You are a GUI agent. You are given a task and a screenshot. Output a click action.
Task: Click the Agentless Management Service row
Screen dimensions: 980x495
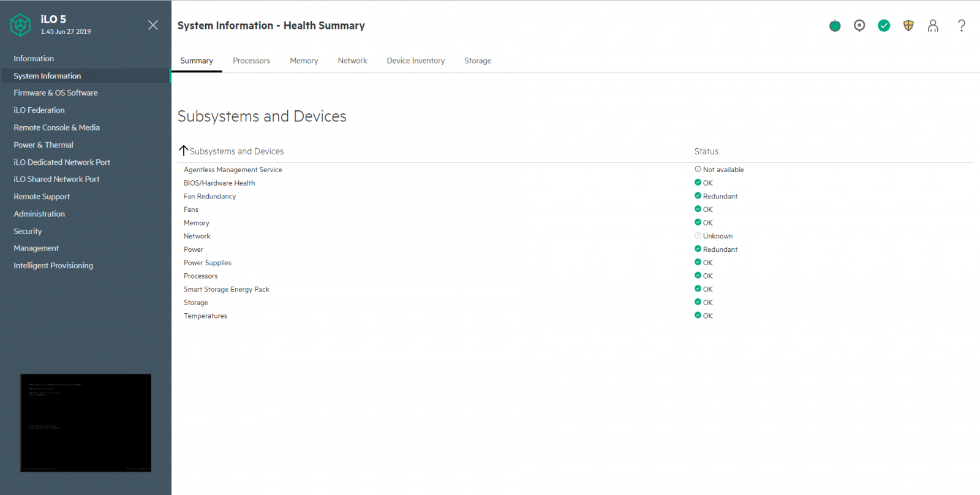tap(576, 170)
